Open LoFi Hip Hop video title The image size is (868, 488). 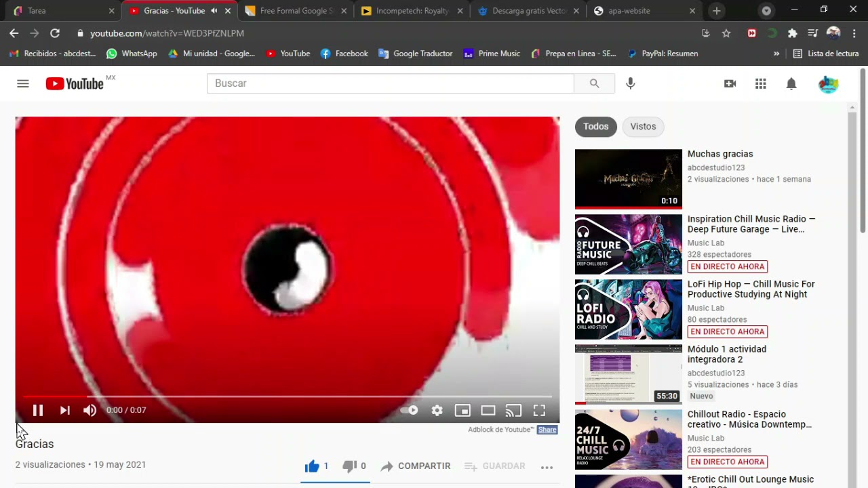point(751,289)
